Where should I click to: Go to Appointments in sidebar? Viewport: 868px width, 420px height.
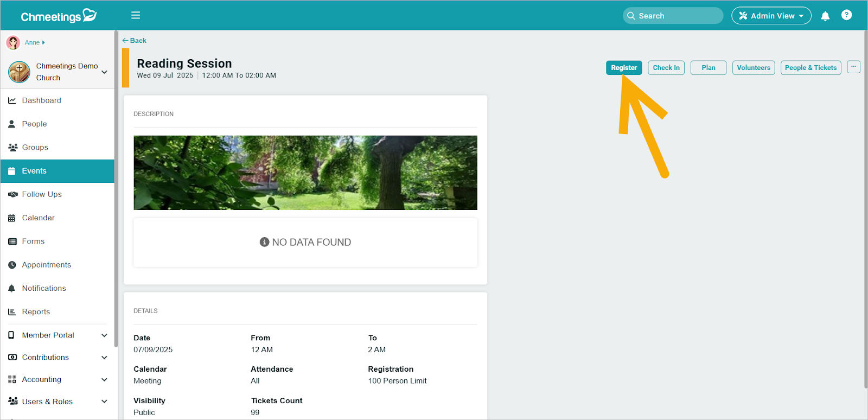(58, 265)
